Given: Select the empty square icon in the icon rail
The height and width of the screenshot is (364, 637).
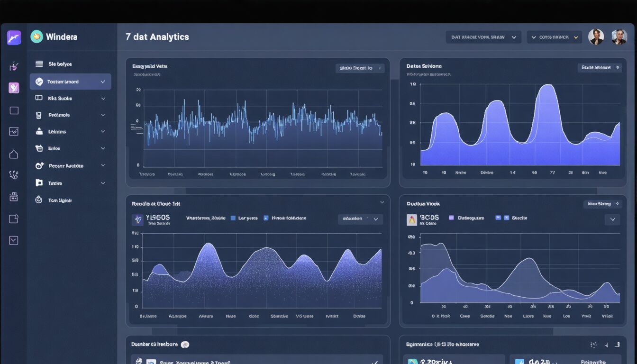Looking at the screenshot, I should click(14, 110).
